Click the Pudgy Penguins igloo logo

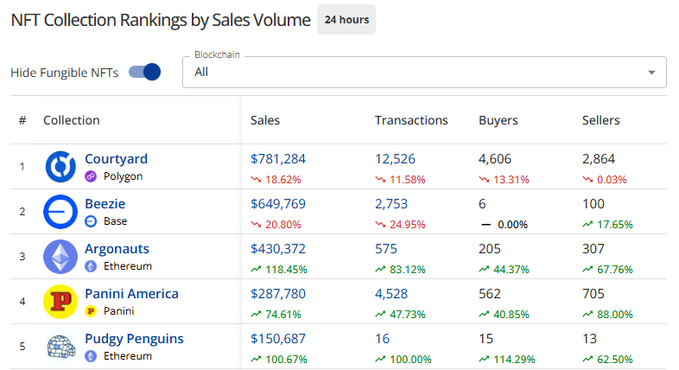tap(61, 346)
